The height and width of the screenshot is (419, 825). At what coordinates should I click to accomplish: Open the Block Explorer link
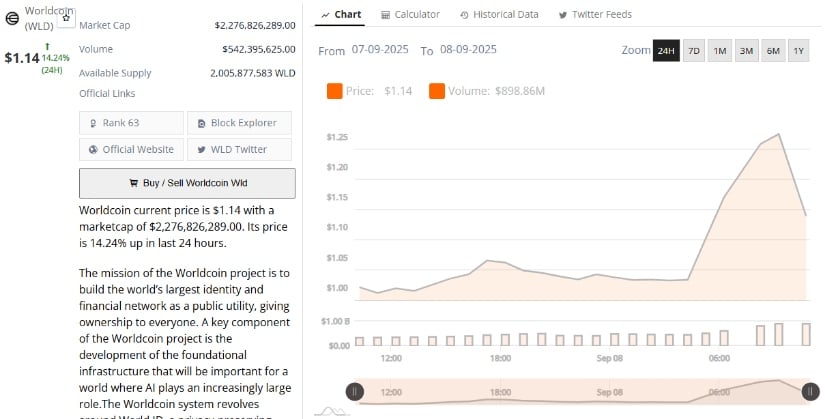coord(239,123)
